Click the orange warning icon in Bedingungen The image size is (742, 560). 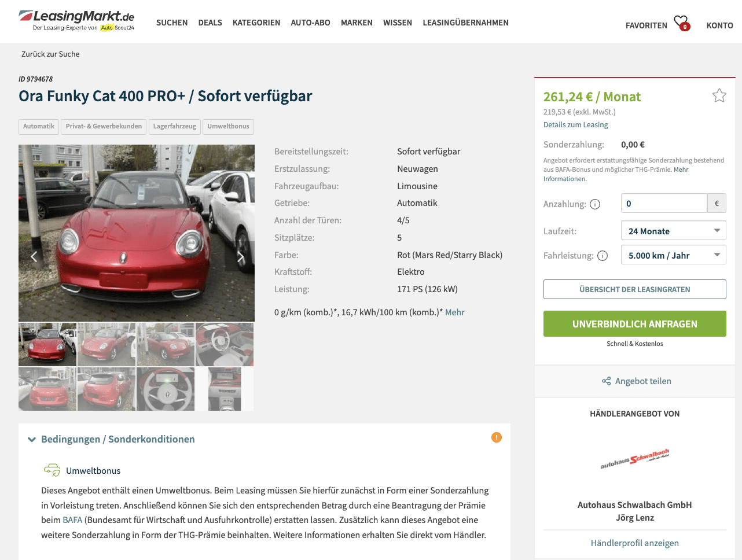click(497, 437)
